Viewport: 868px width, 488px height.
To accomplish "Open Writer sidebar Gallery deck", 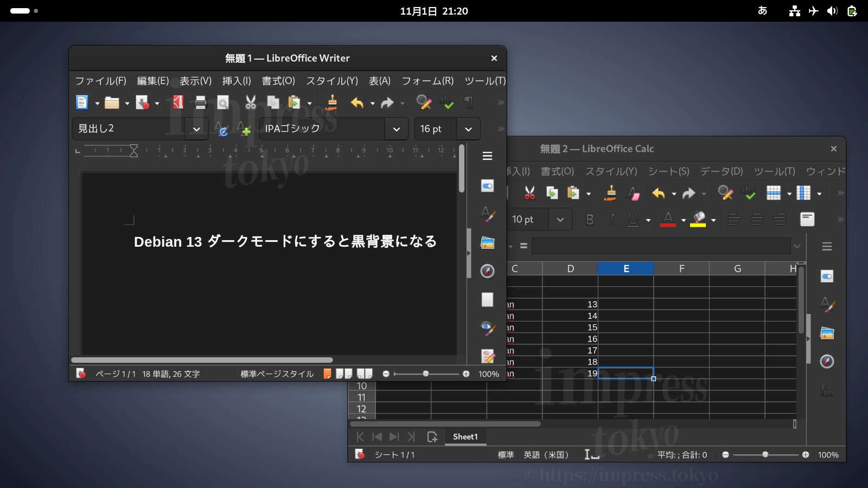I will coord(488,242).
